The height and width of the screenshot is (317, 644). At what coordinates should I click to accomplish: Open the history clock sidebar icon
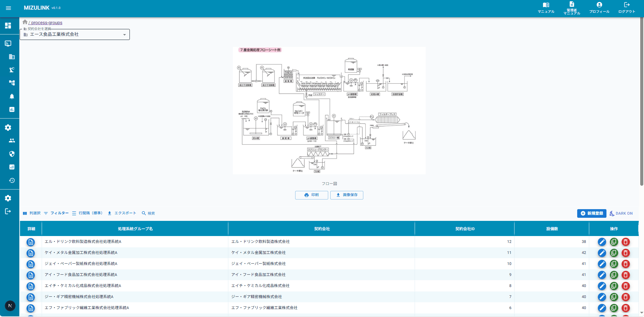pos(12,181)
